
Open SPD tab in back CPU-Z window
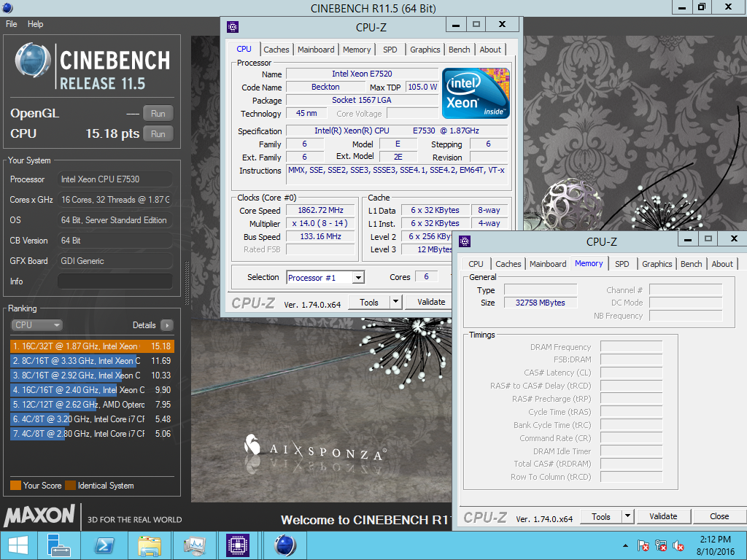[x=390, y=50]
